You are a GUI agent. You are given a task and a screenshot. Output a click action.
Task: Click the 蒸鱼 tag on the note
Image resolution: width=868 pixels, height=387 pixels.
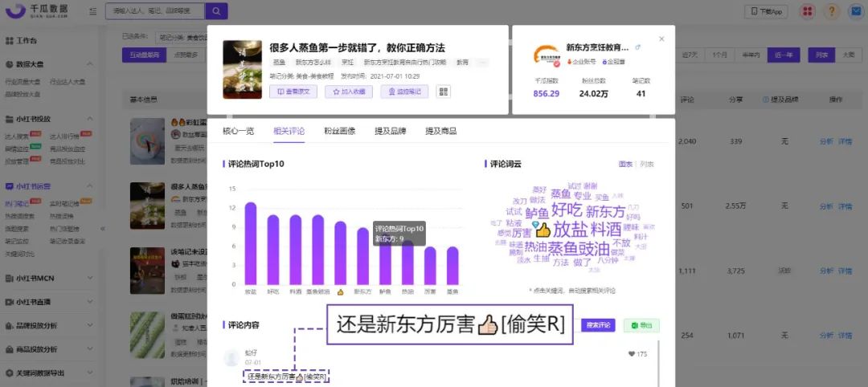pyautogui.click(x=280, y=63)
